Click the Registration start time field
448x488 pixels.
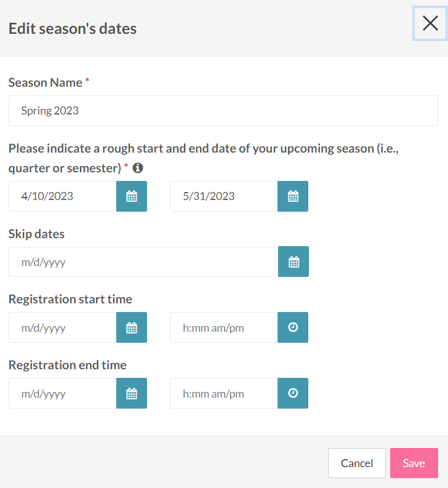[x=223, y=328]
